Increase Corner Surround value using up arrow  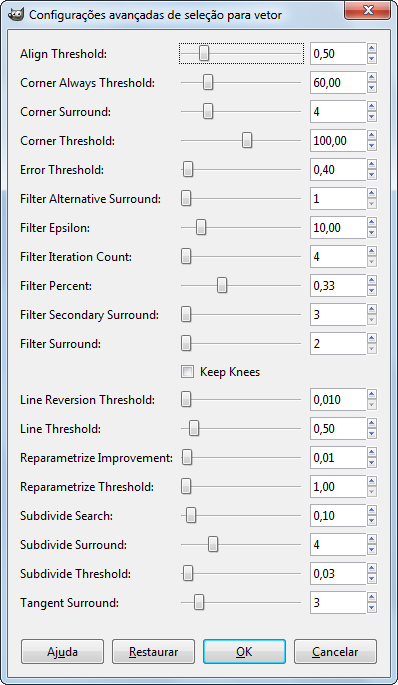372,107
